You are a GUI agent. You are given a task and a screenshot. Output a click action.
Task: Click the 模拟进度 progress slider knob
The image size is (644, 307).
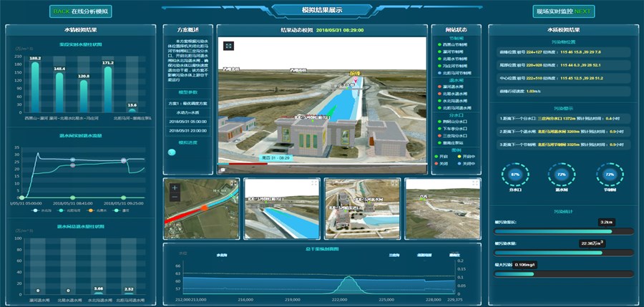(x=171, y=152)
